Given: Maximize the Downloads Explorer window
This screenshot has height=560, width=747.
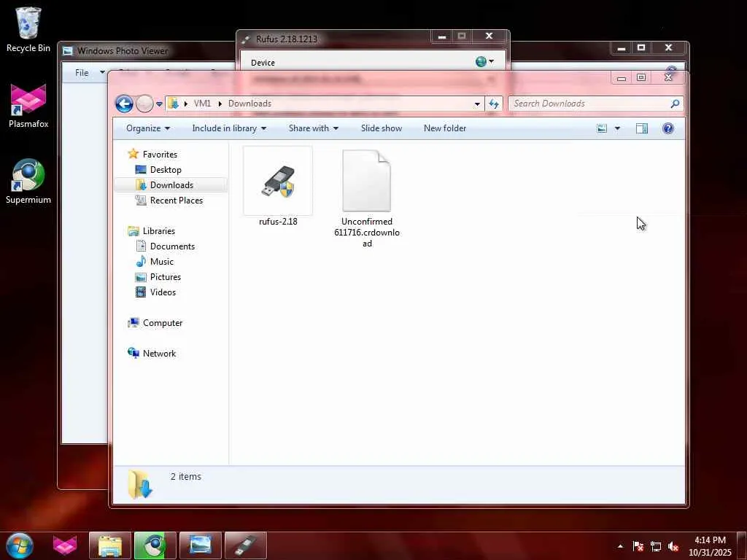Looking at the screenshot, I should [x=641, y=77].
